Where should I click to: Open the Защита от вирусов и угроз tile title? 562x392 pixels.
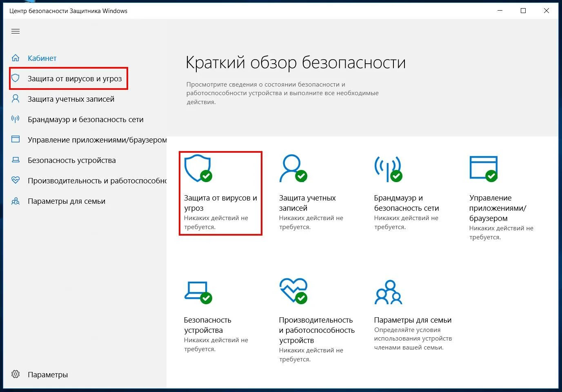point(220,203)
